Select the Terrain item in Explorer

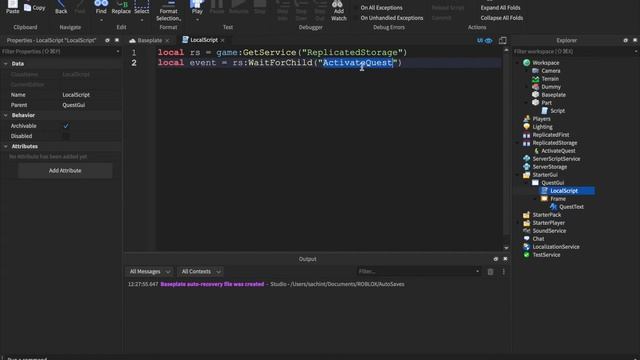click(550, 79)
